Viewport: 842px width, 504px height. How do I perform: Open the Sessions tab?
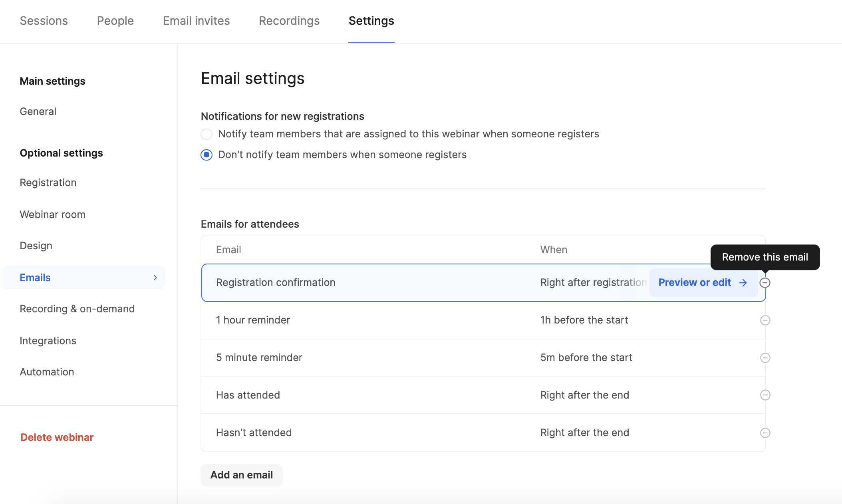(x=44, y=21)
